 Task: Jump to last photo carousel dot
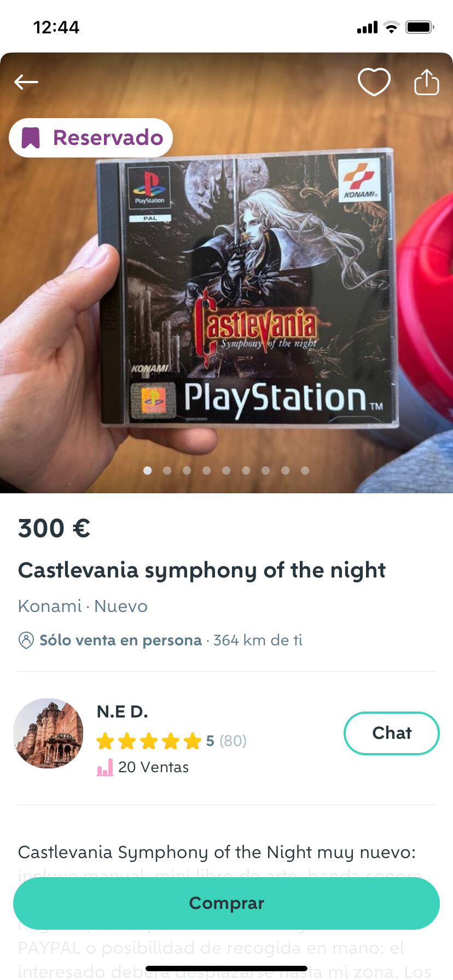pyautogui.click(x=305, y=470)
